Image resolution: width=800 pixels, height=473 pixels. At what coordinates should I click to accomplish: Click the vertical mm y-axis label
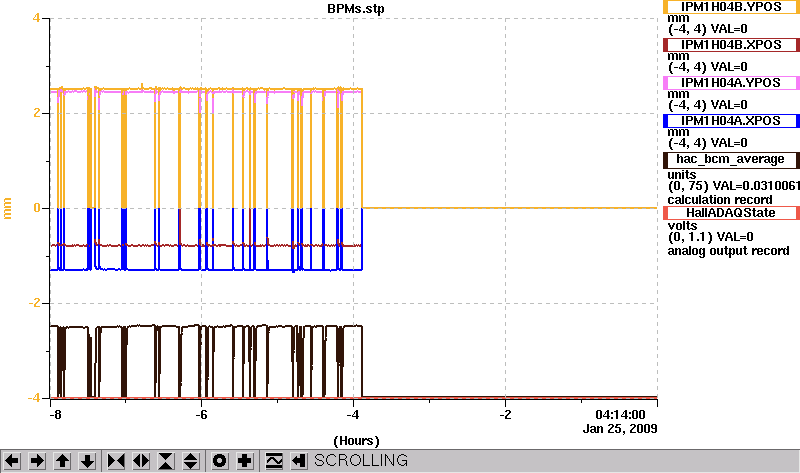tap(7, 208)
